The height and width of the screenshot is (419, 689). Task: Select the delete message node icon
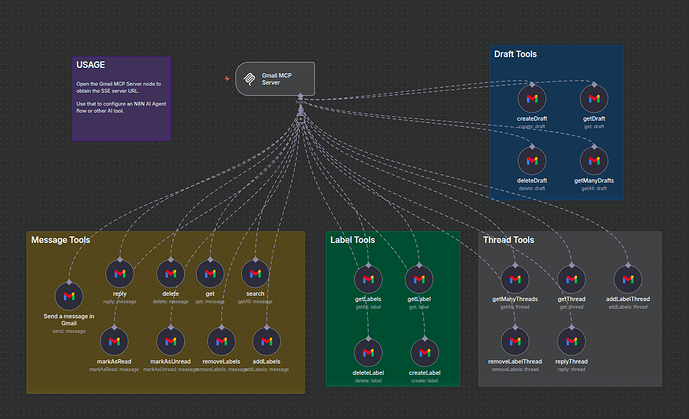click(170, 274)
